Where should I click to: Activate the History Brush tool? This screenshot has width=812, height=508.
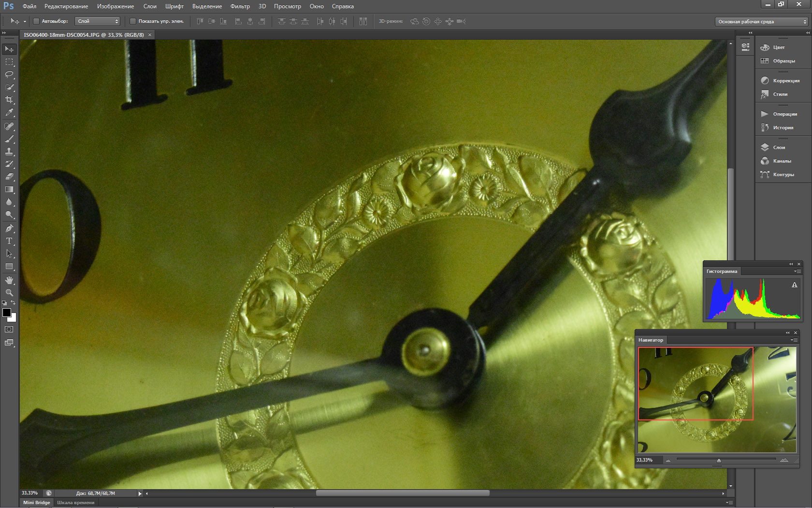click(9, 164)
